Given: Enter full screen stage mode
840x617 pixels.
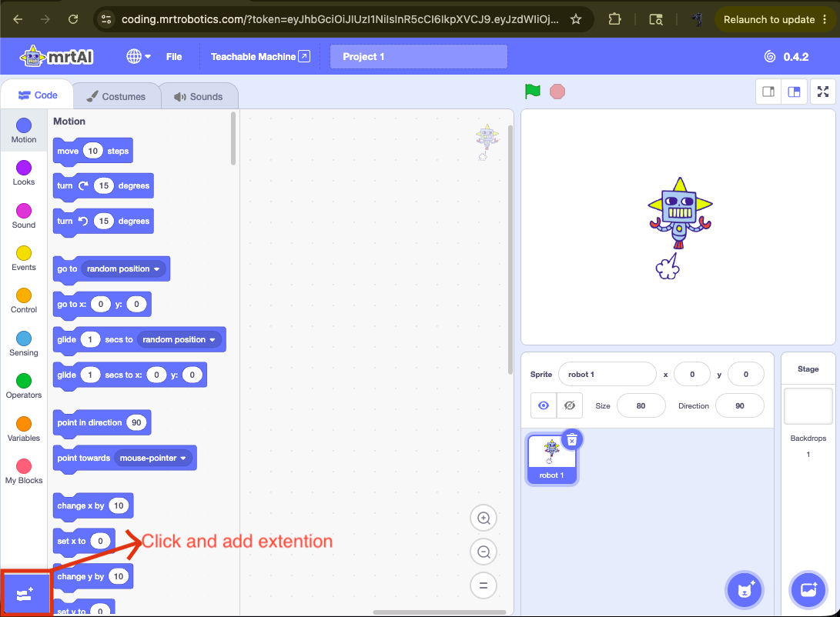Looking at the screenshot, I should coord(823,92).
